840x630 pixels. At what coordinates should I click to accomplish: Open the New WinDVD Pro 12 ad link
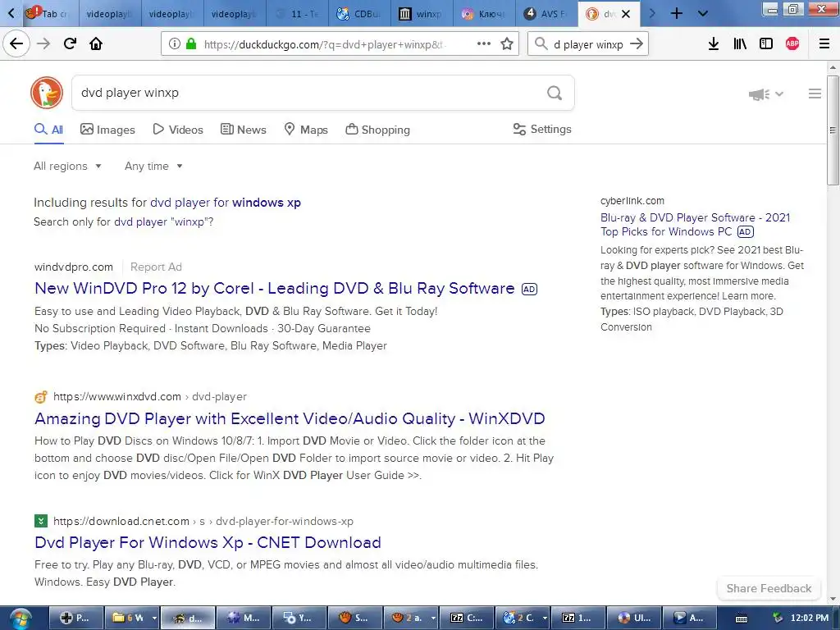(274, 288)
